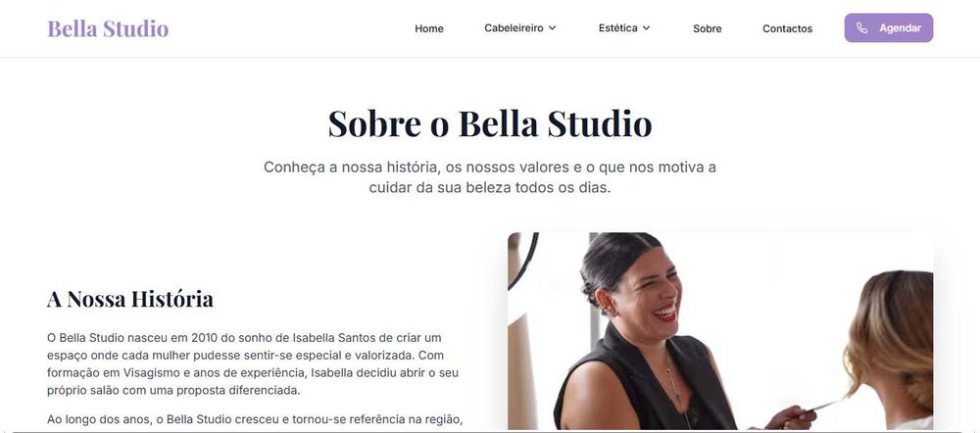980x433 pixels.
Task: Navigate to the Sobre page link
Action: (x=707, y=28)
